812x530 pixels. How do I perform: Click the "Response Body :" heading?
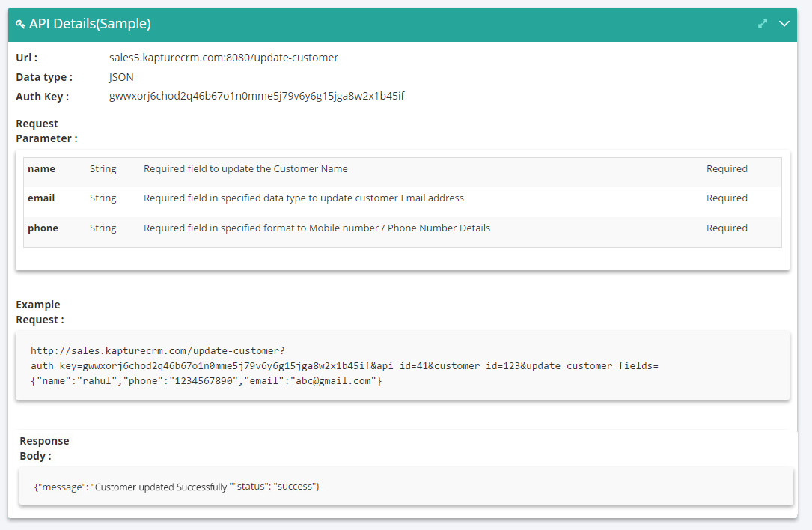pos(44,448)
